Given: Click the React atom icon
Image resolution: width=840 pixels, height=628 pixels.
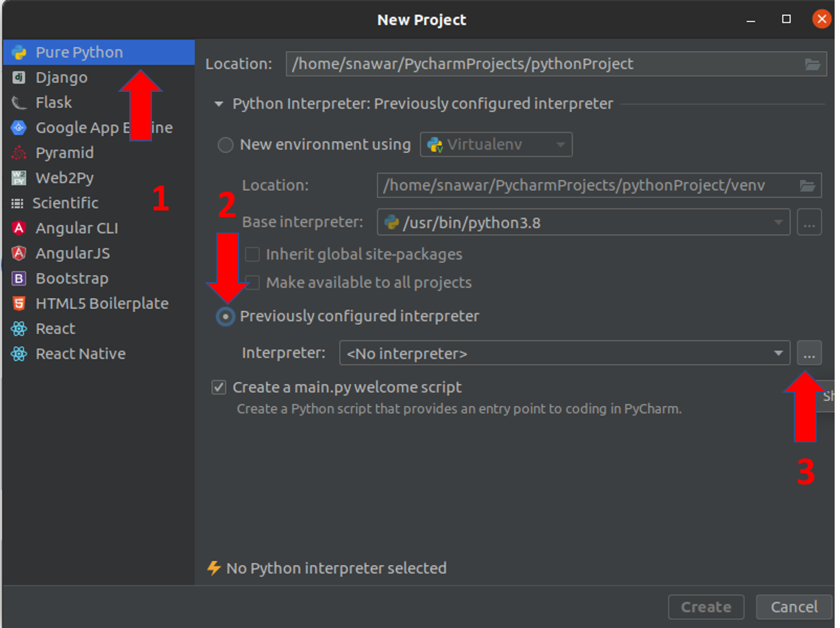Looking at the screenshot, I should 19,329.
